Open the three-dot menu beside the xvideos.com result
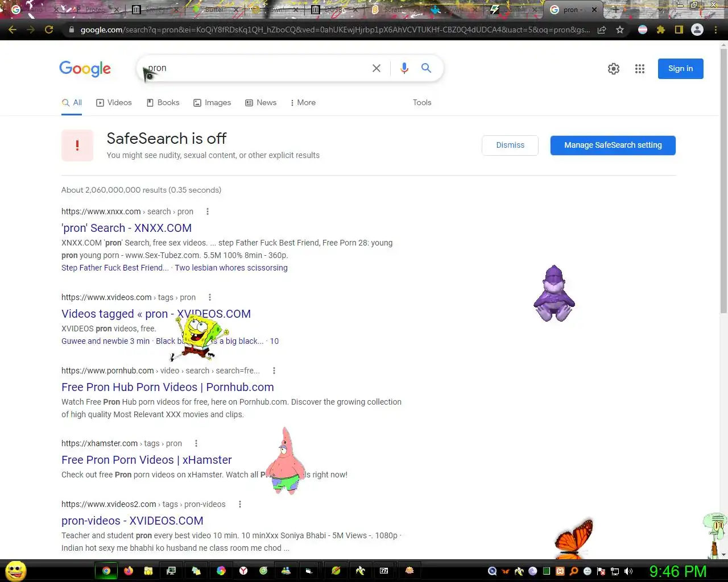 pos(210,297)
